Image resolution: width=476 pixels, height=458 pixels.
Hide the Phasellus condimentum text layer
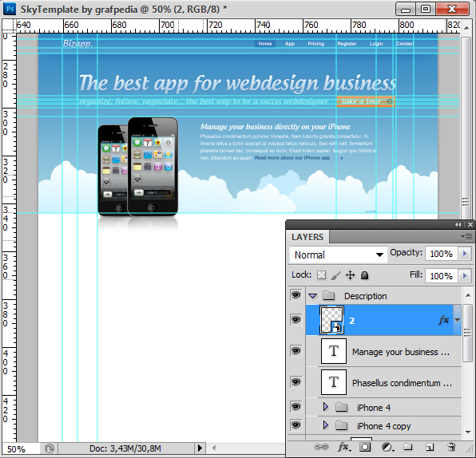pyautogui.click(x=296, y=381)
